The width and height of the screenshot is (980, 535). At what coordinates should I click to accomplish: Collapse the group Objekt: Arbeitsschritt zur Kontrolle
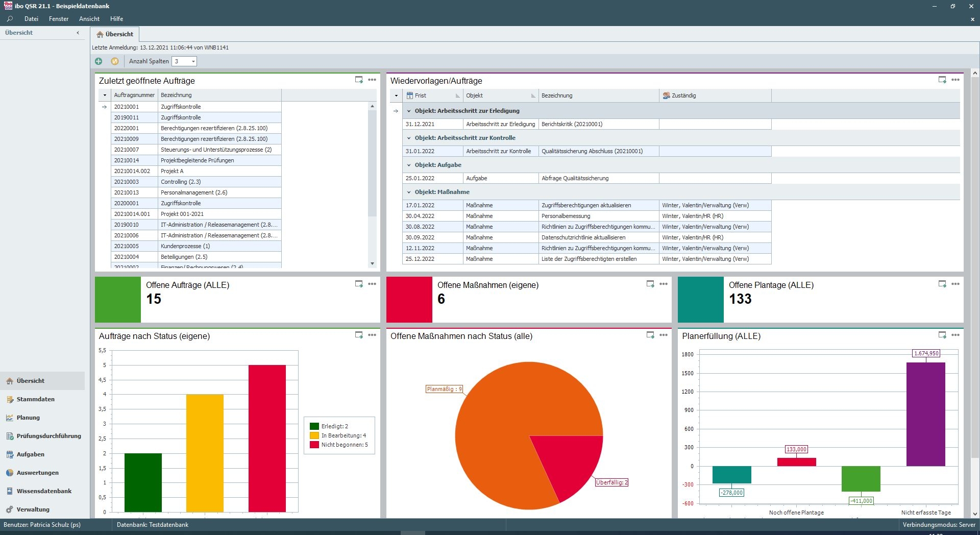point(409,138)
